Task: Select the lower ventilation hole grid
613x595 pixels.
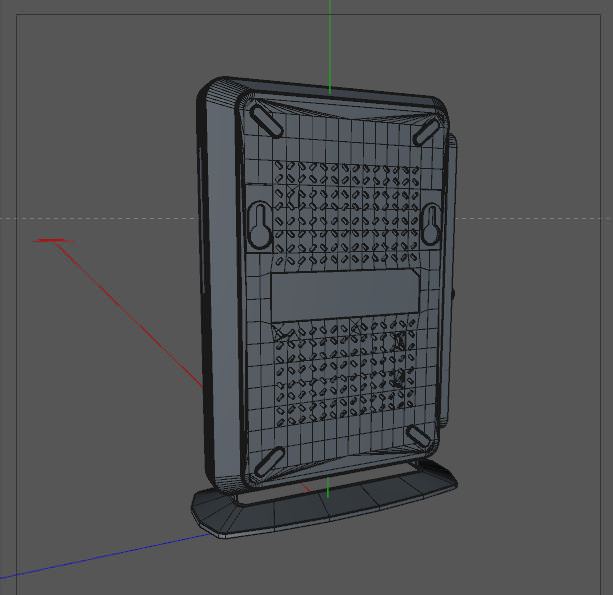Action: click(x=344, y=373)
